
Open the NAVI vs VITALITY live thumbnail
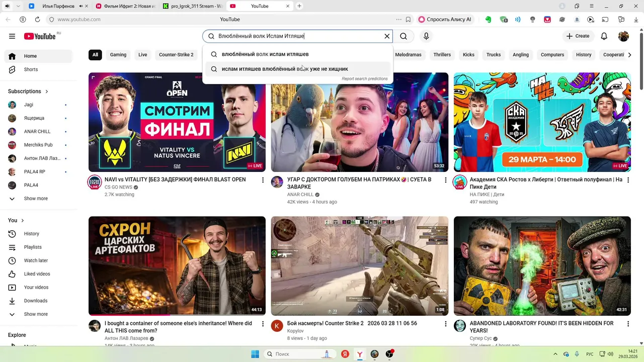click(177, 122)
